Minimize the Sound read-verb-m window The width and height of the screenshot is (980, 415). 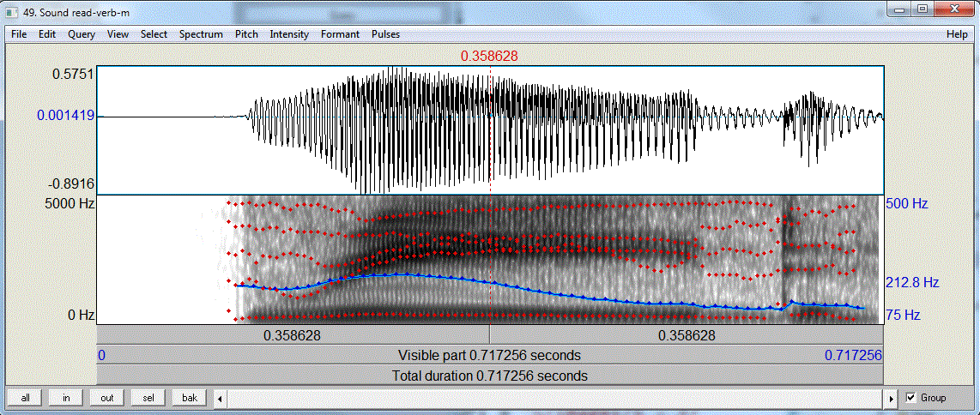(x=899, y=9)
